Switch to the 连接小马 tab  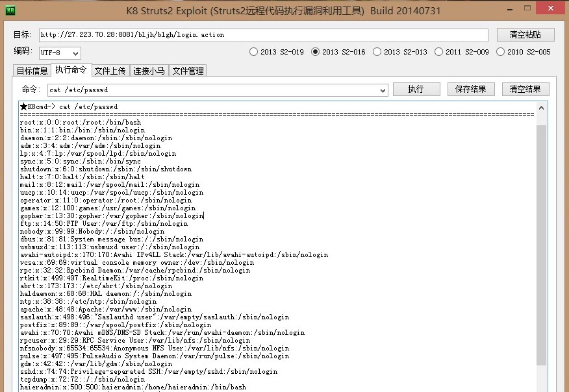149,71
